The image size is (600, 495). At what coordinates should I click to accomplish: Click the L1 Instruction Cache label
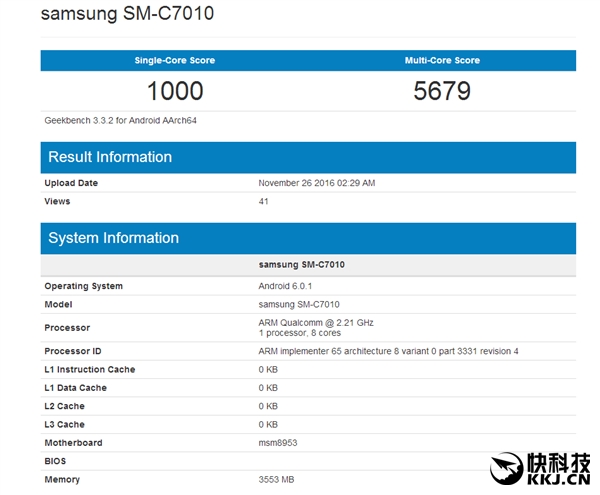(90, 370)
